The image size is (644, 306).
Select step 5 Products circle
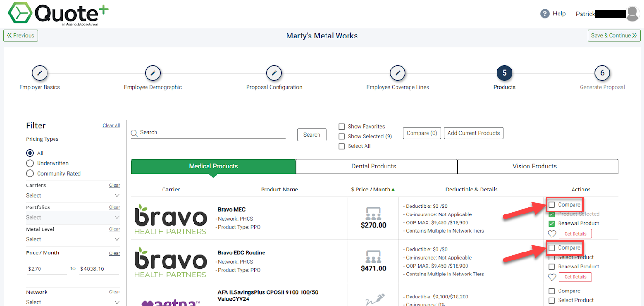(504, 73)
